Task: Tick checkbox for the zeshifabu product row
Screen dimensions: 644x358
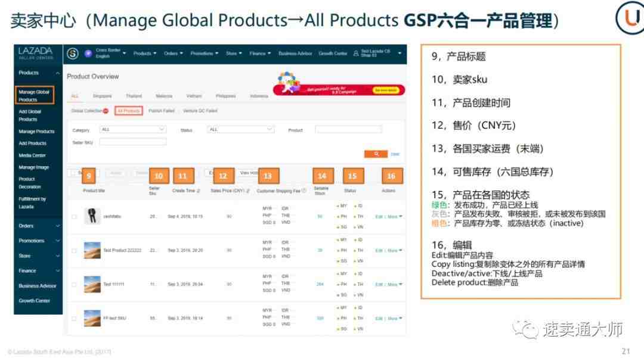Action: pos(74,216)
